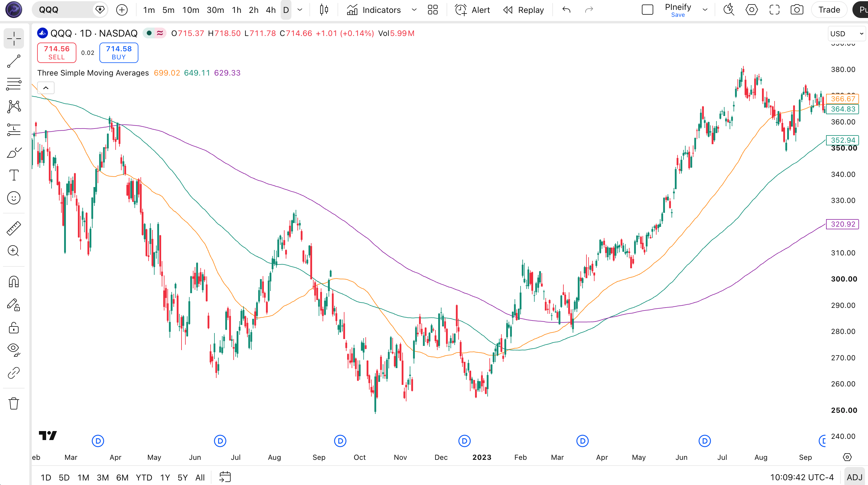Switch to 1m timeframe
Screen dimensions: 868x485
(149, 10)
